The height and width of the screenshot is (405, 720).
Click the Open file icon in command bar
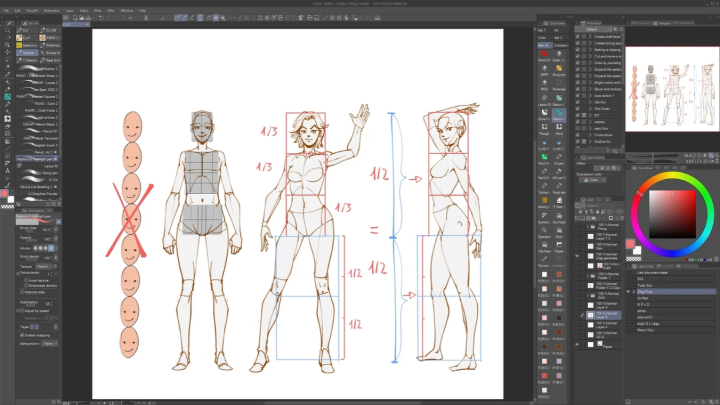pyautogui.click(x=81, y=18)
